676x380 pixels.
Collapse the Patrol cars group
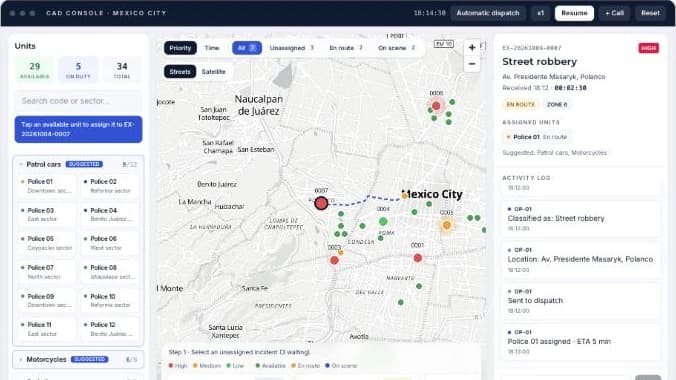click(x=78, y=164)
